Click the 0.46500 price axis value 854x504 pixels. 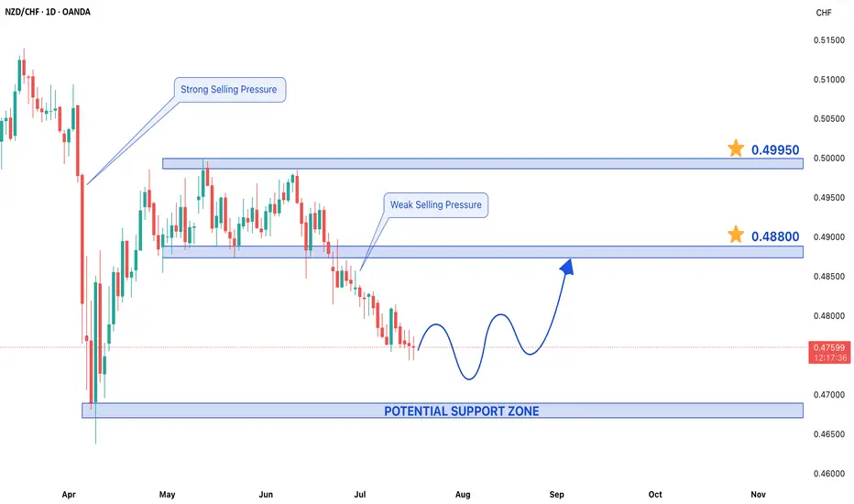pos(829,434)
